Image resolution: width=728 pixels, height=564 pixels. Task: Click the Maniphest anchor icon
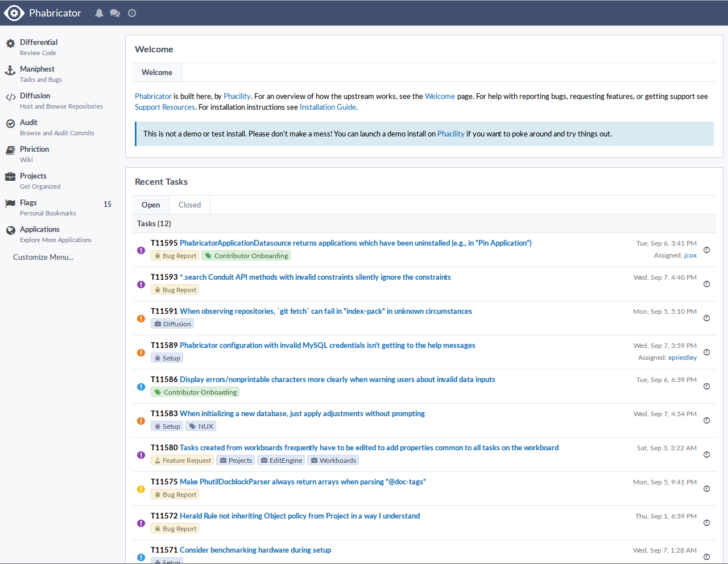pyautogui.click(x=10, y=70)
